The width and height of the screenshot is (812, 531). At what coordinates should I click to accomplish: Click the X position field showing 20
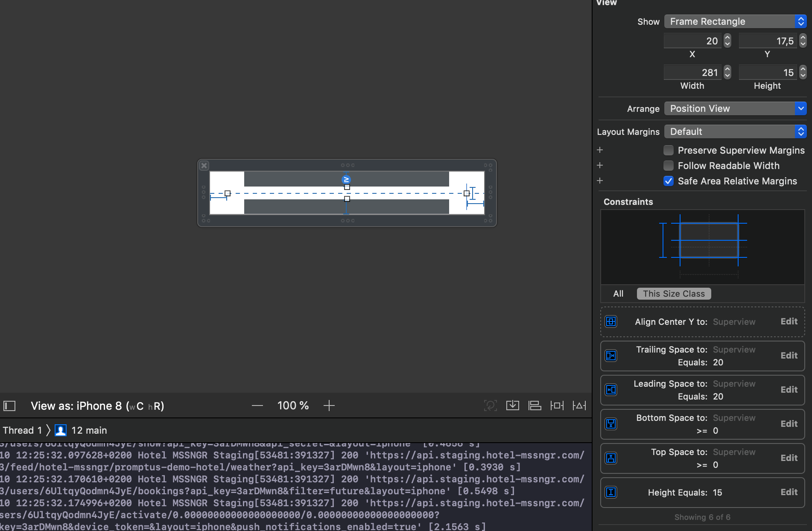pos(692,41)
